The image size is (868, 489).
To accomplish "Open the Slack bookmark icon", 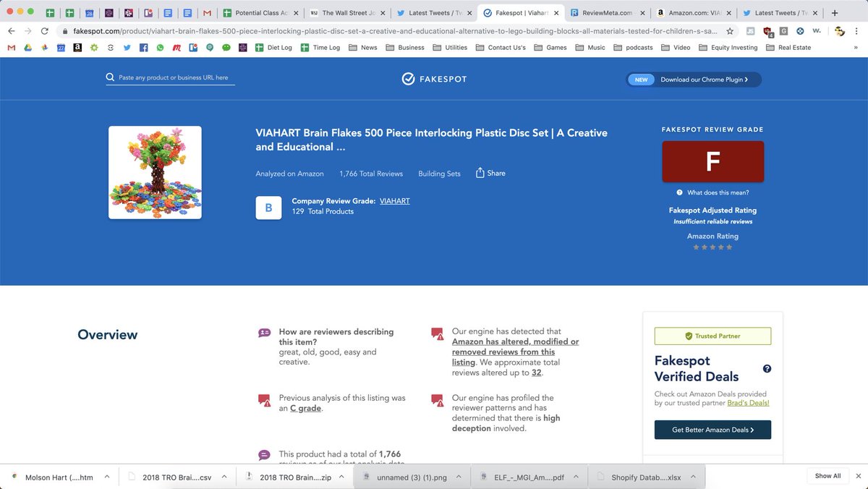I will coord(243,48).
